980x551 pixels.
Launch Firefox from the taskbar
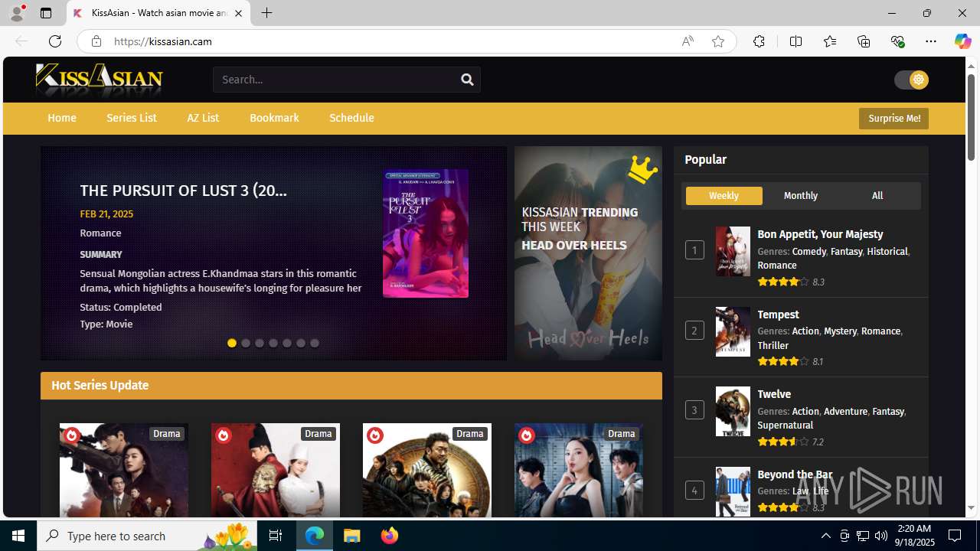tap(390, 536)
